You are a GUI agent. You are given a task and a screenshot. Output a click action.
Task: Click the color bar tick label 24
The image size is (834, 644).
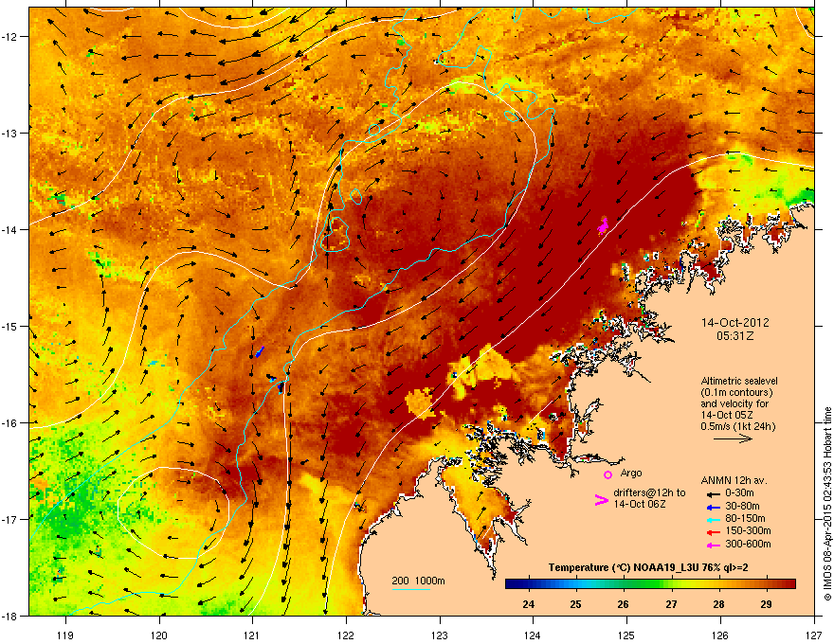pyautogui.click(x=528, y=604)
